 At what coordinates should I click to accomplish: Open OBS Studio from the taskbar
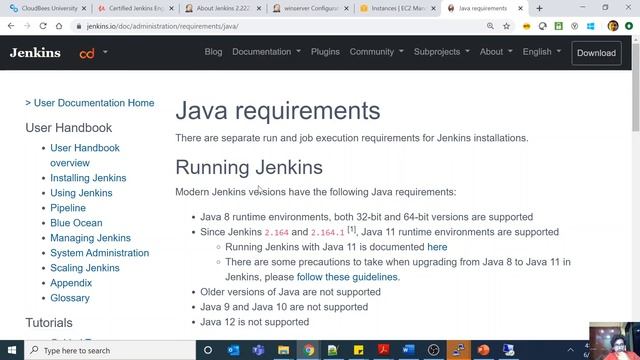click(433, 350)
